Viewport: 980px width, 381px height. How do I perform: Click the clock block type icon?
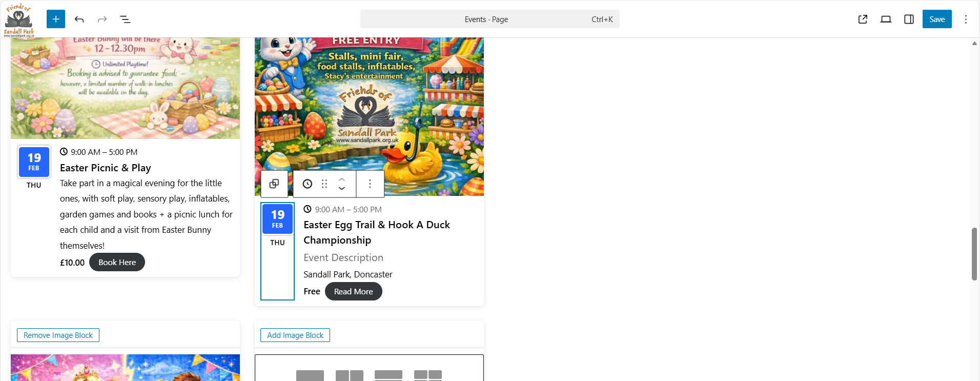[x=307, y=184]
